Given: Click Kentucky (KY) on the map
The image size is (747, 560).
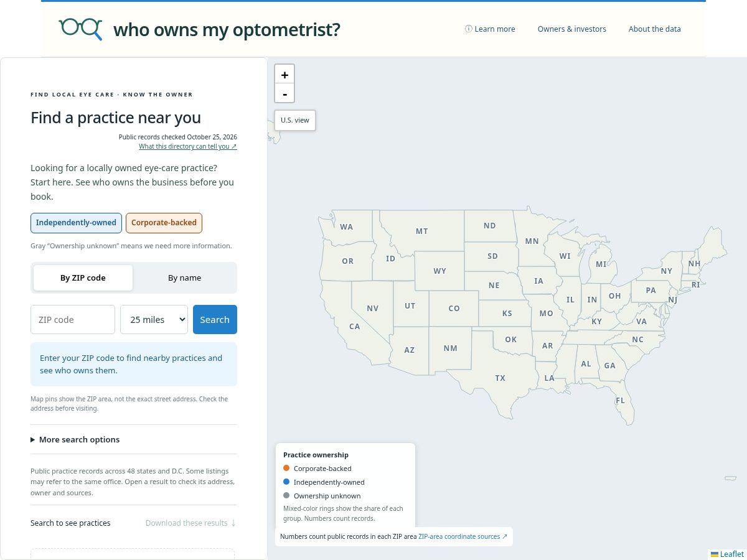Looking at the screenshot, I should pyautogui.click(x=597, y=322).
